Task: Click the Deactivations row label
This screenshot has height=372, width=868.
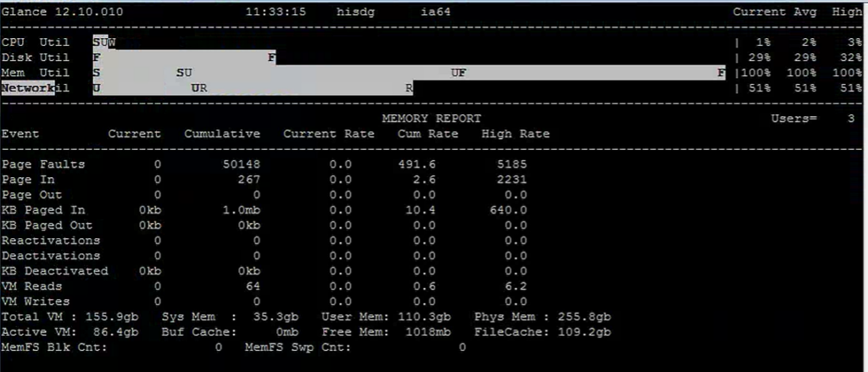Action: pos(51,256)
